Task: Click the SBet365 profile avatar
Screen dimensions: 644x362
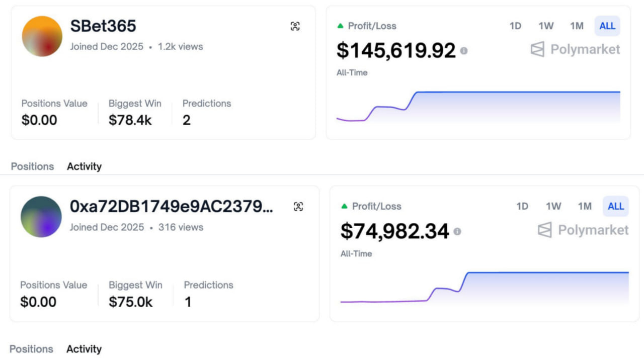Action: click(x=42, y=36)
